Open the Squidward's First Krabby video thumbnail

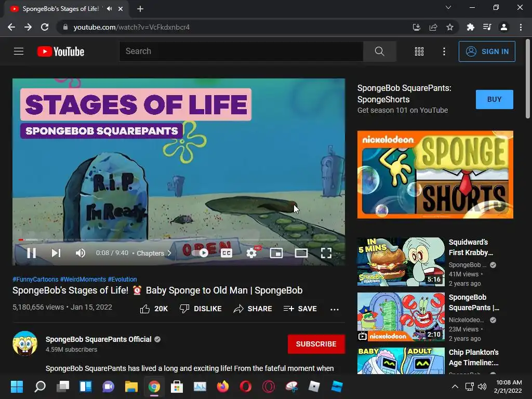[x=401, y=262]
